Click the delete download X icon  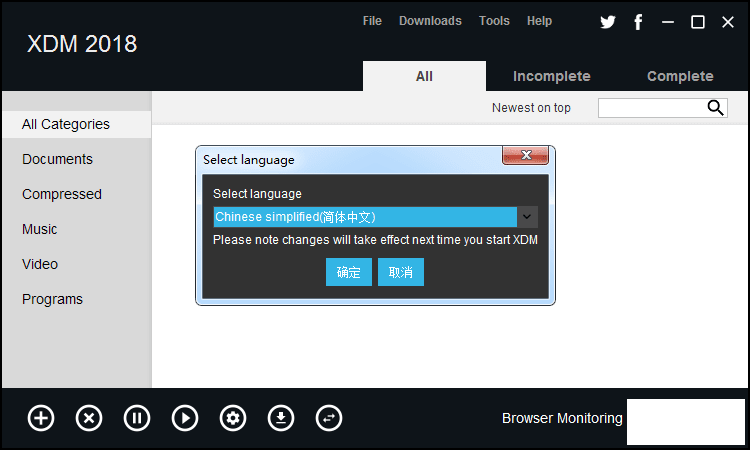pyautogui.click(x=89, y=418)
